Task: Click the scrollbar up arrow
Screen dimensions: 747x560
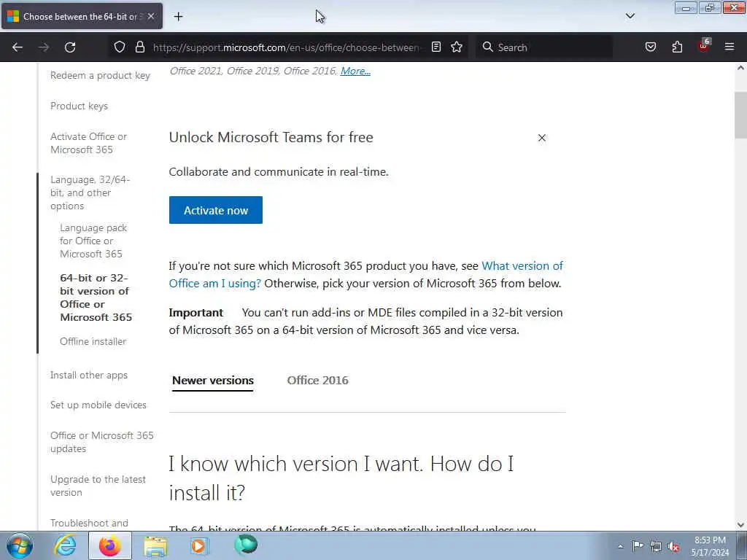Action: pyautogui.click(x=741, y=68)
